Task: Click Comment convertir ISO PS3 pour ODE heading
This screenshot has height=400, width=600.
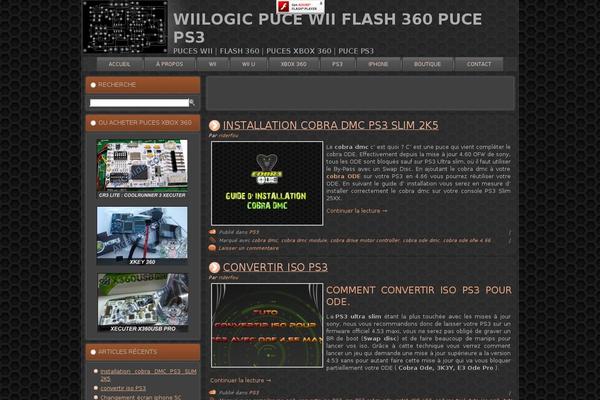Action: coord(419,296)
